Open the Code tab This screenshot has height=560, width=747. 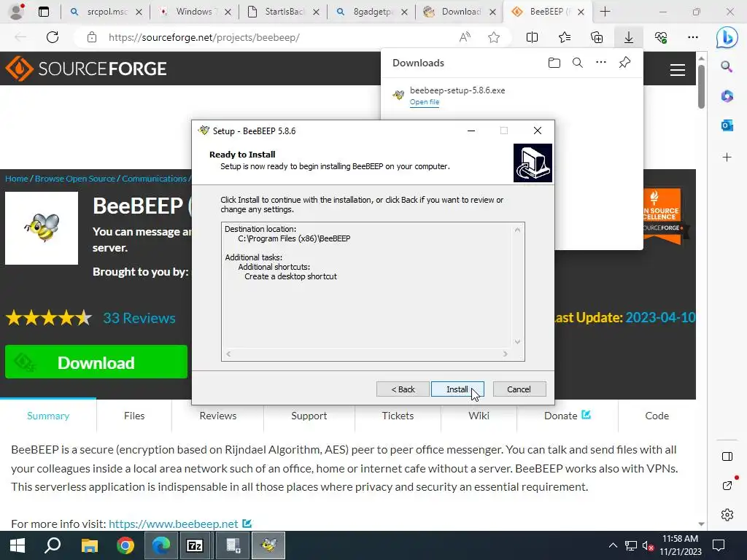(657, 416)
